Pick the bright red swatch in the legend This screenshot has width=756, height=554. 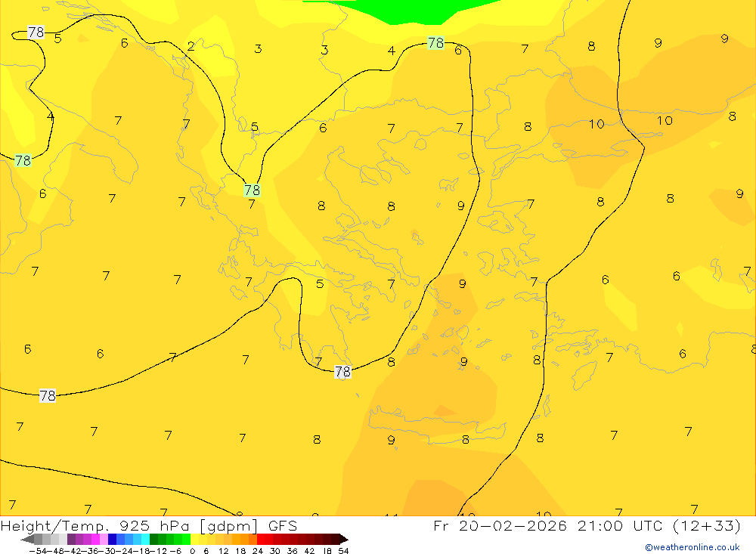coord(262,539)
